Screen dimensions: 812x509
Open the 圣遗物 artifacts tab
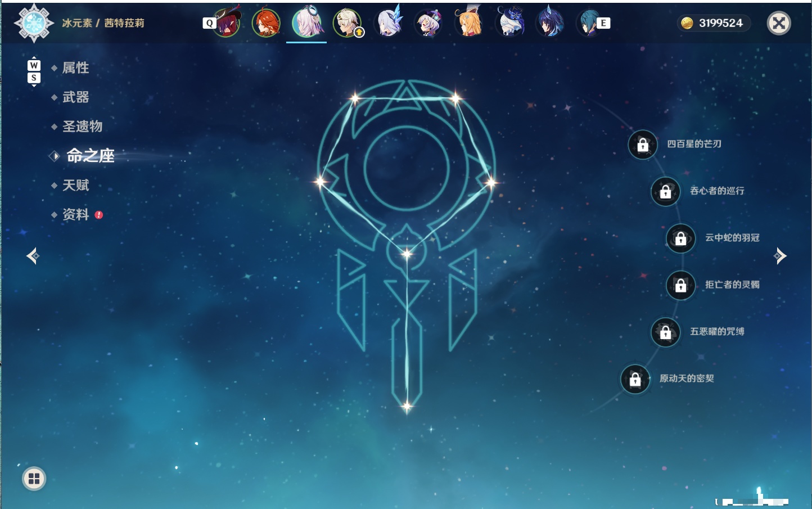point(82,127)
